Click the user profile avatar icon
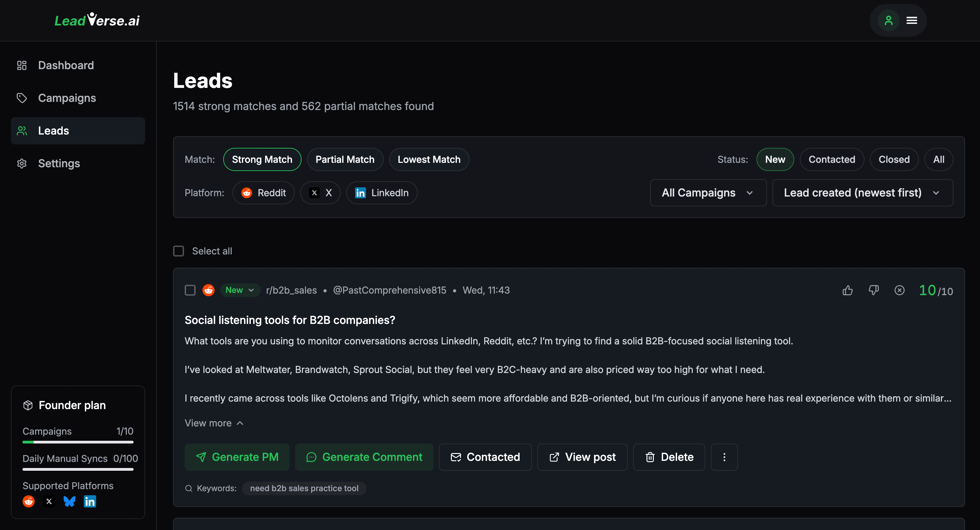This screenshot has height=530, width=980. 888,20
